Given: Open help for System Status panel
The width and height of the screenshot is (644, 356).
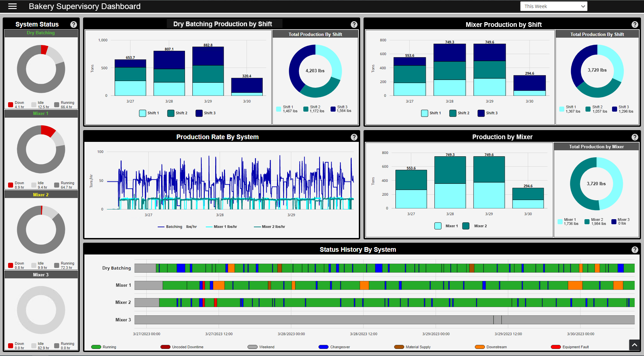Looking at the screenshot, I should (x=74, y=25).
